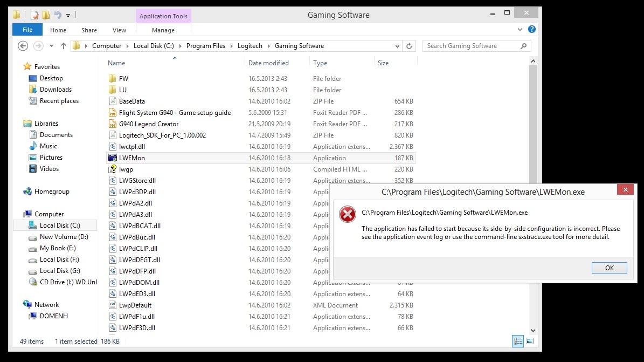Open the Home ribbon tab
The image size is (644, 362).
tap(58, 30)
